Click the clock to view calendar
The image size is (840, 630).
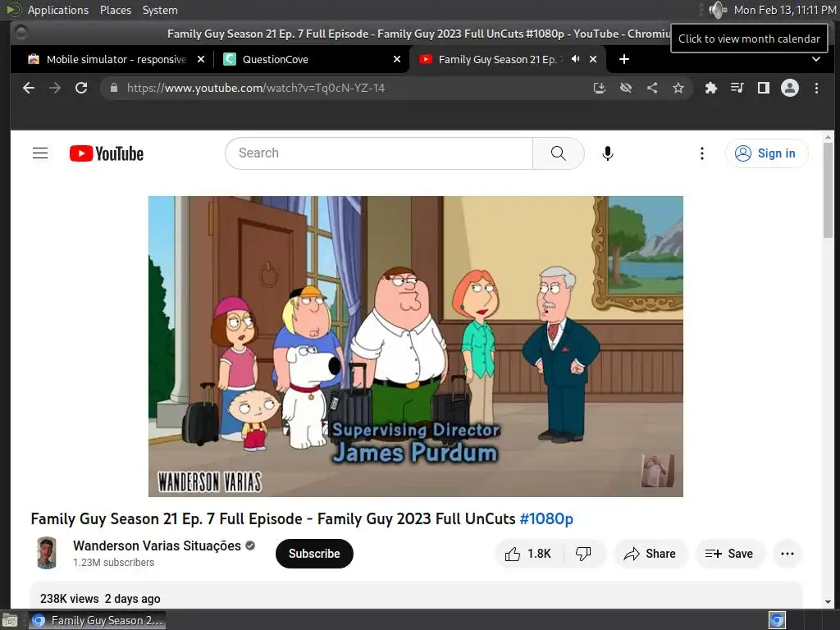click(x=785, y=10)
